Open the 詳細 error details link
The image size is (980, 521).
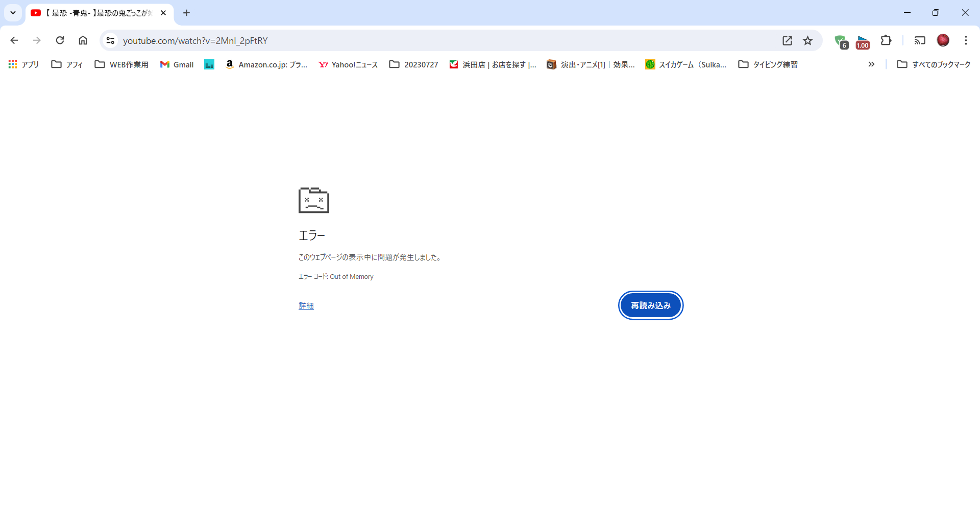306,305
